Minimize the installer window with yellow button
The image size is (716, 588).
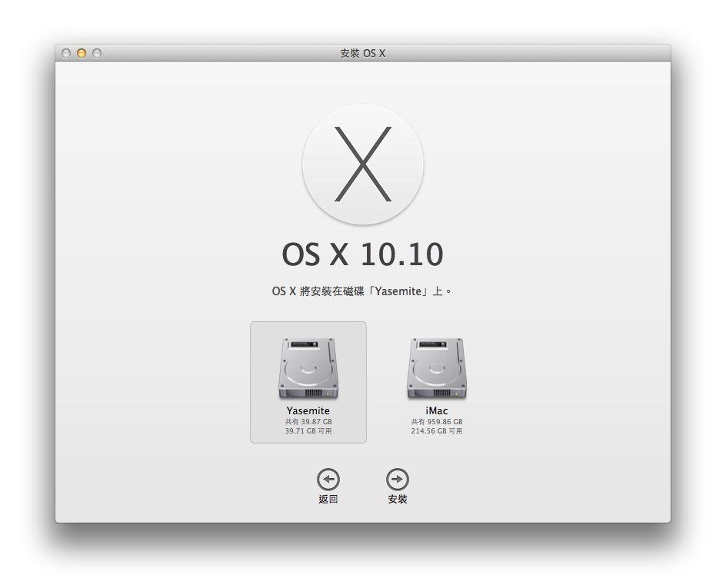[82, 53]
